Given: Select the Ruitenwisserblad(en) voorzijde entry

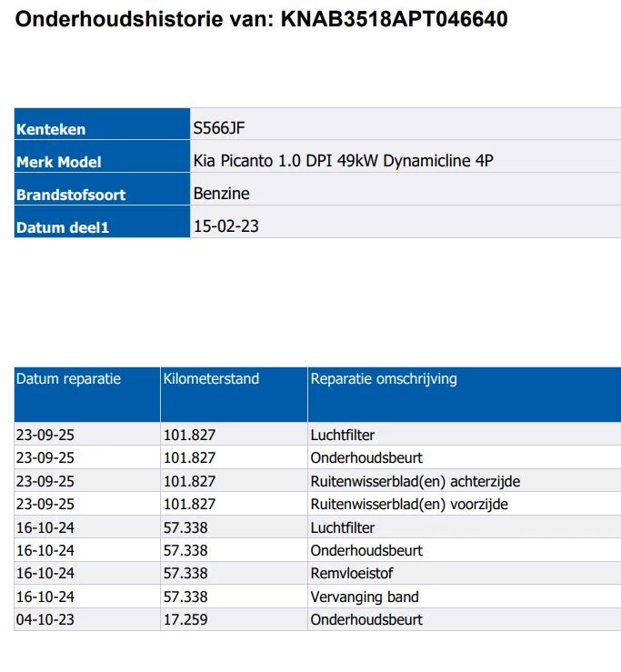Looking at the screenshot, I should (408, 504).
